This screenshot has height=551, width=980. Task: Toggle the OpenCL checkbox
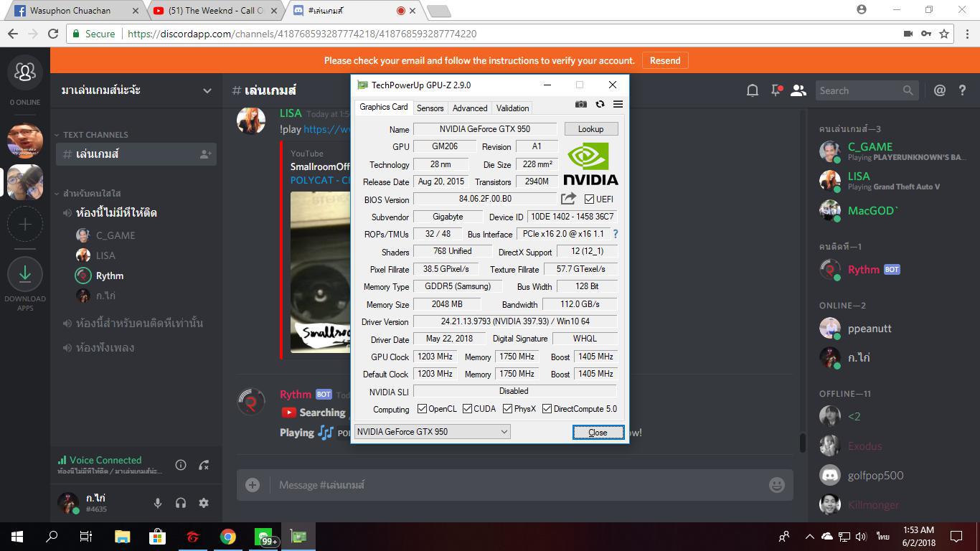click(423, 409)
